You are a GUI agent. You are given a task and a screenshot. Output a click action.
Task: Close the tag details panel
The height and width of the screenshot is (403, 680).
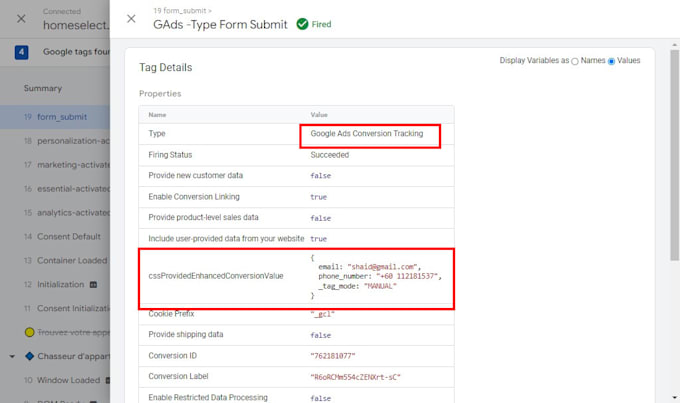click(x=131, y=19)
